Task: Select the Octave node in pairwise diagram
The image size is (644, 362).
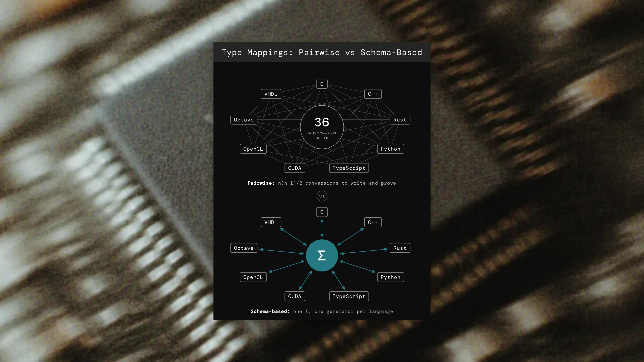Action: 244,120
